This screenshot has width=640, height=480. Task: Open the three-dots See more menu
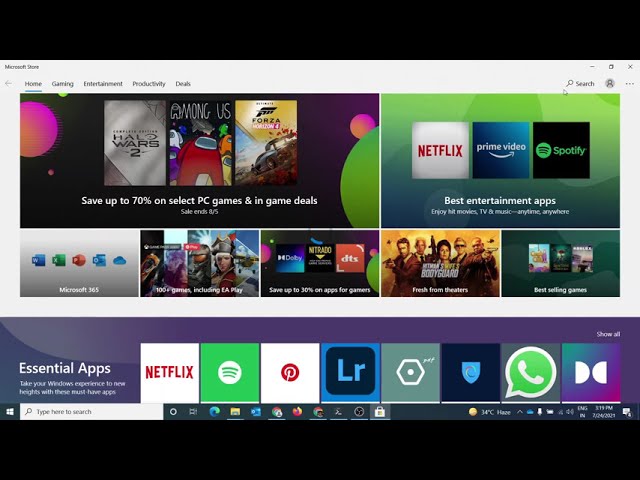point(630,84)
